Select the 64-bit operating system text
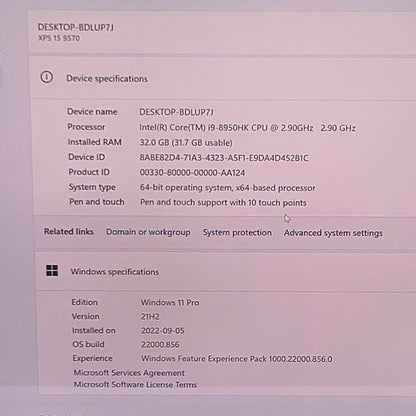416x416 pixels. [x=227, y=188]
